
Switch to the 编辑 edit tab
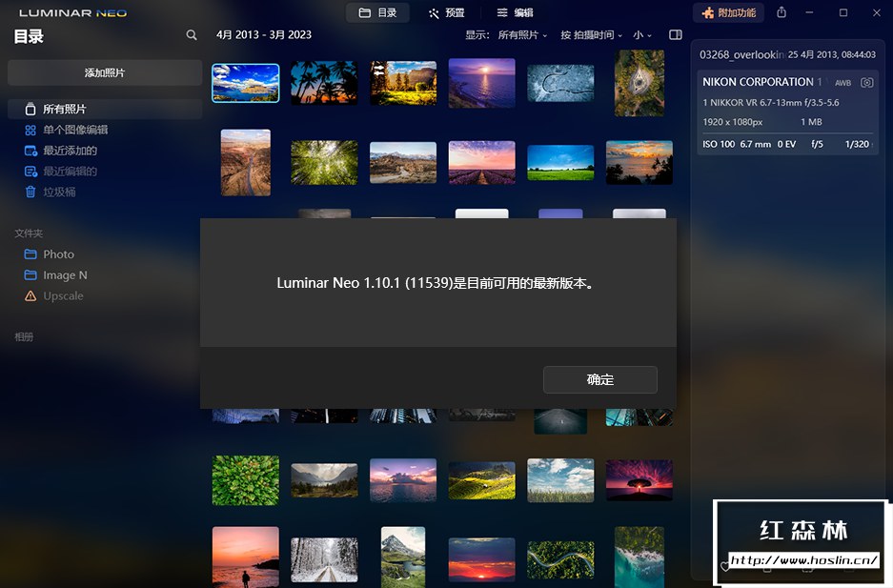(515, 12)
